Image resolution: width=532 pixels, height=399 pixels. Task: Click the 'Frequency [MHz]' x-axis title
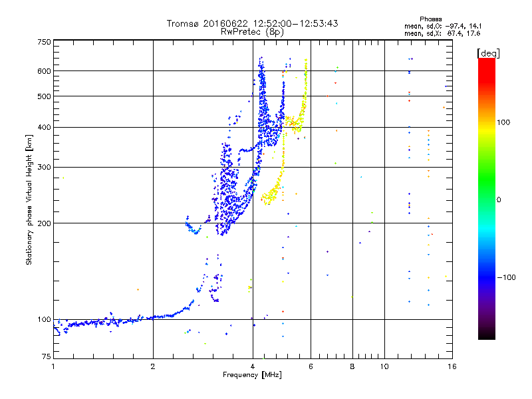252,375
